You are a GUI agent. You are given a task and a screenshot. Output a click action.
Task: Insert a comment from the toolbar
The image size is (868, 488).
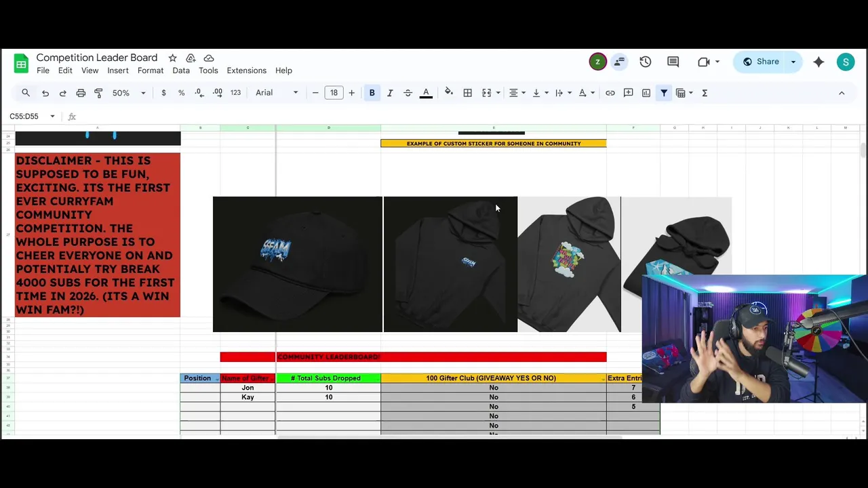pyautogui.click(x=629, y=93)
